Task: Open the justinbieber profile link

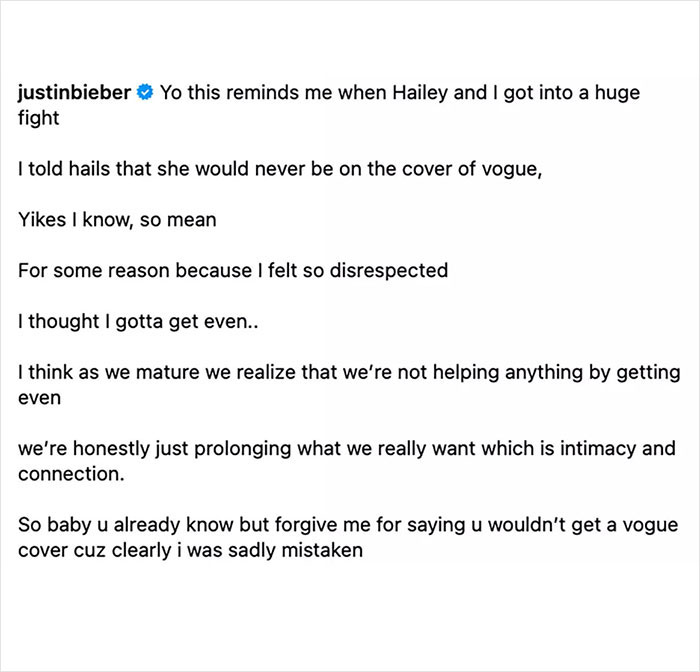Action: (75, 93)
